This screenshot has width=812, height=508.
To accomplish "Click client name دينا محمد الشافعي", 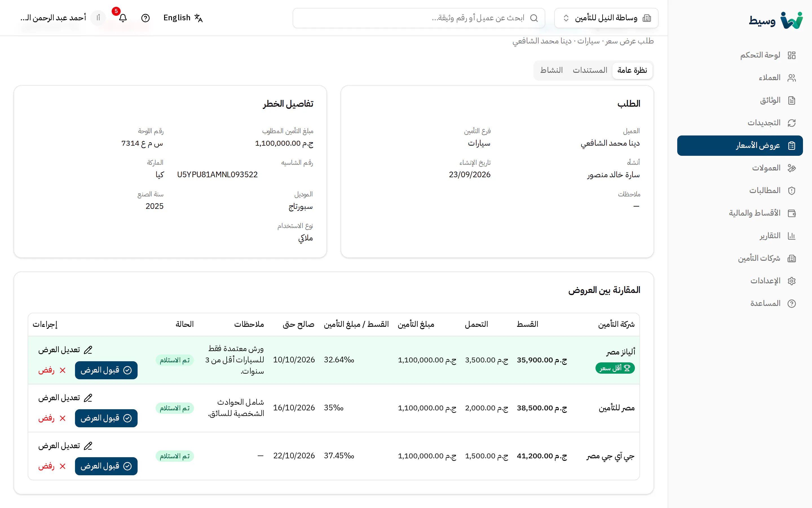I will [x=610, y=143].
